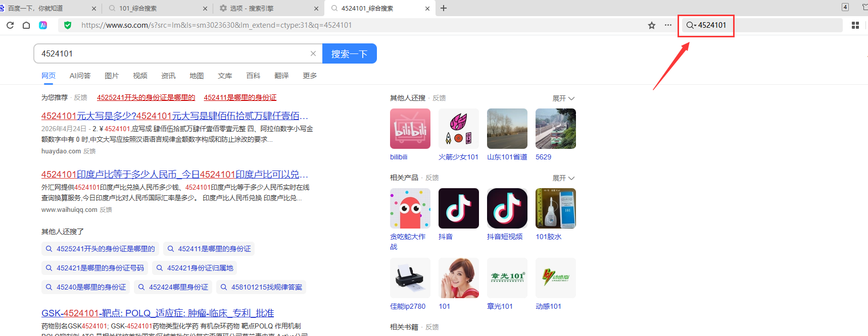The height and width of the screenshot is (336, 868).
Task: Open the 5629 train thumbnail
Action: tap(556, 129)
